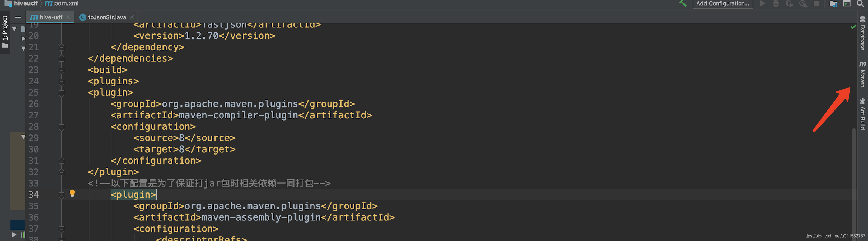Switch to the toJsonStr.java tab
Image resolution: width=868 pixels, height=241 pixels.
[x=107, y=17]
